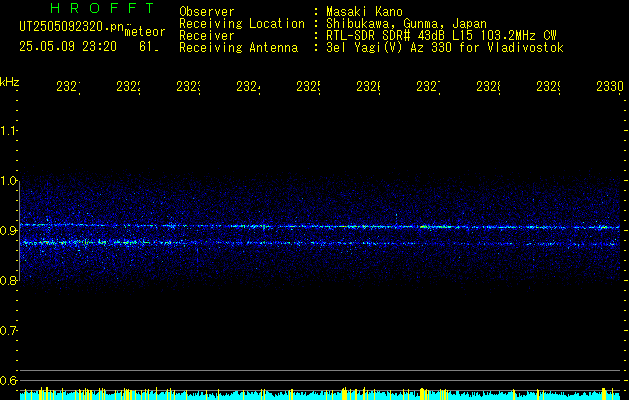629x400 pixels.
Task: Click the 0.7 kHz axis label
Action: (x=8, y=331)
